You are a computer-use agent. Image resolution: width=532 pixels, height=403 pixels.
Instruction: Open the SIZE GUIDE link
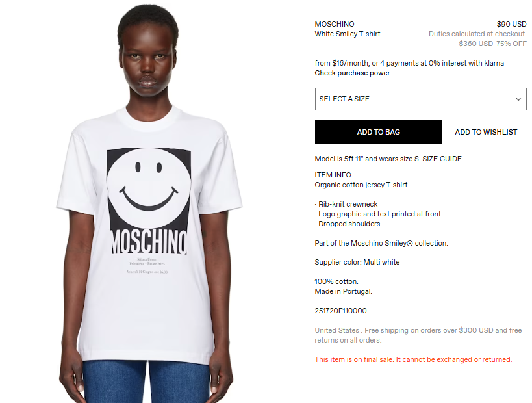coord(442,159)
